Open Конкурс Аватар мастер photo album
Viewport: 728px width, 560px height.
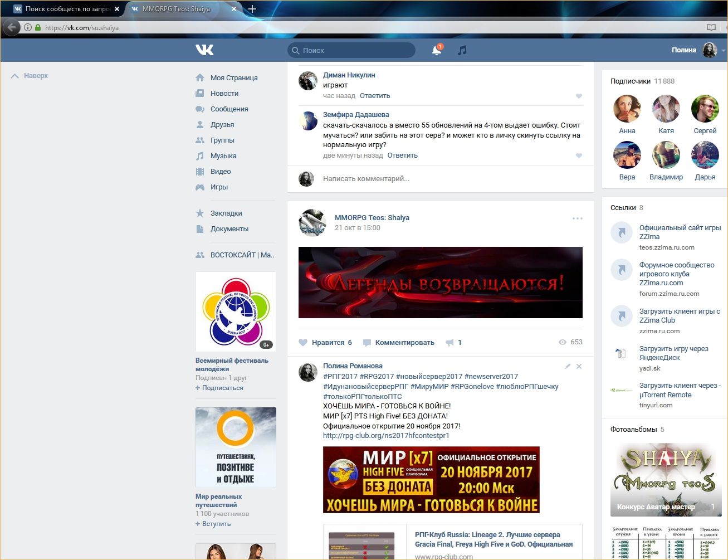point(666,480)
